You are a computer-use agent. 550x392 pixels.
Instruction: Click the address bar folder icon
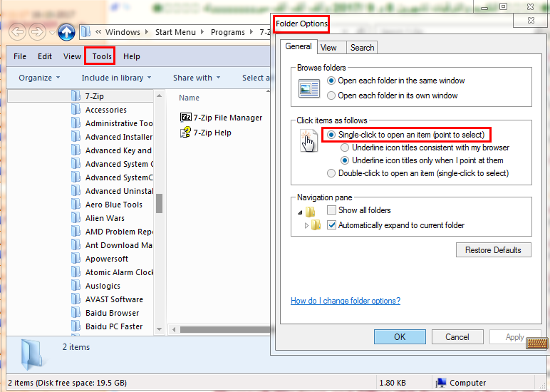point(86,32)
